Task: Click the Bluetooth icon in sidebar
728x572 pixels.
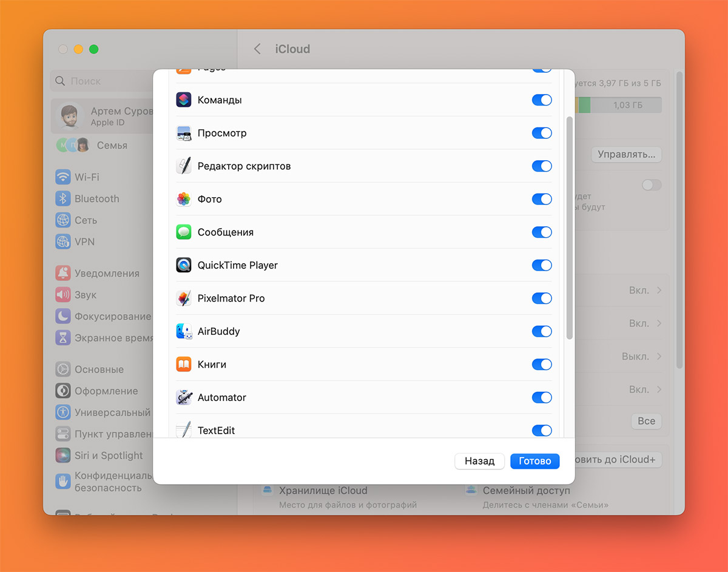Action: (63, 198)
